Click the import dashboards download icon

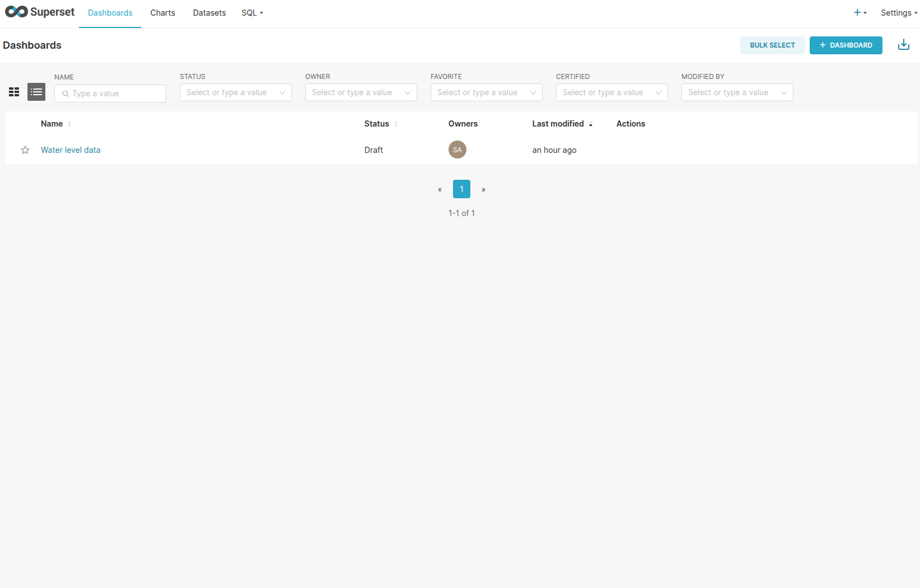coord(903,45)
